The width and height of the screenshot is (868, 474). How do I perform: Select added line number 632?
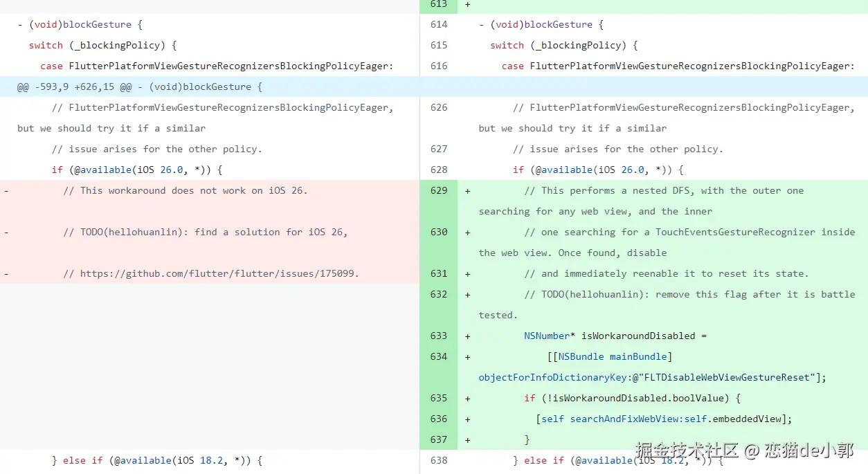coord(439,294)
